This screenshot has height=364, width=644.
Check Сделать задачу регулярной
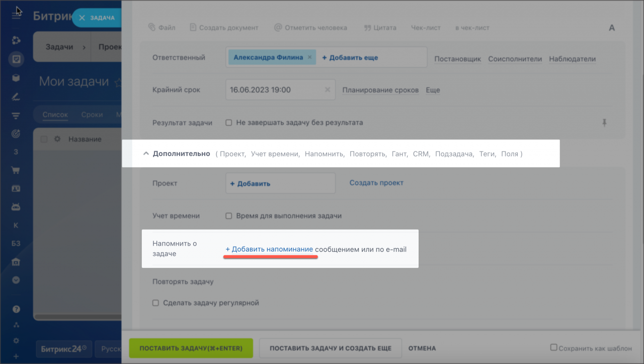tap(155, 303)
